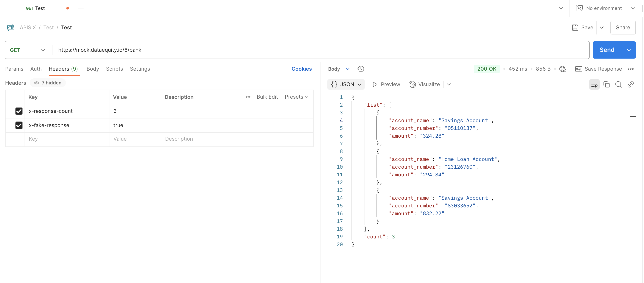The width and height of the screenshot is (644, 283).
Task: Click the current breadcrumb name Test
Action: pos(67,28)
